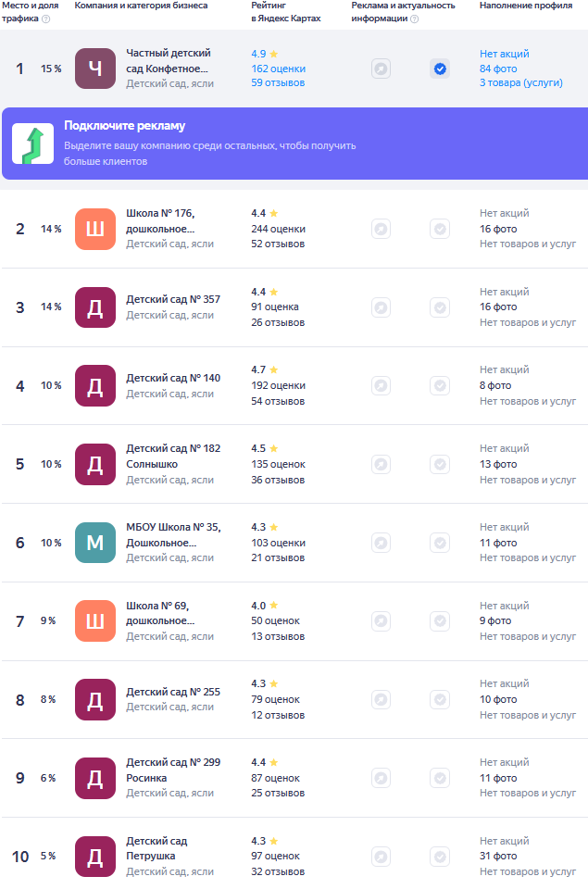Click company name 'МБОУ Школа № 35, Дошкольное...'
The width and height of the screenshot is (588, 889).
(173, 534)
